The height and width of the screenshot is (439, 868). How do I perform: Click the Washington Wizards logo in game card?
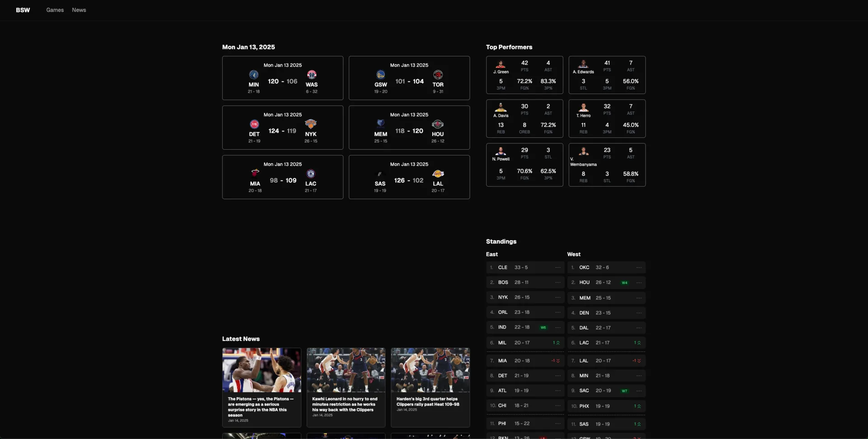click(311, 75)
